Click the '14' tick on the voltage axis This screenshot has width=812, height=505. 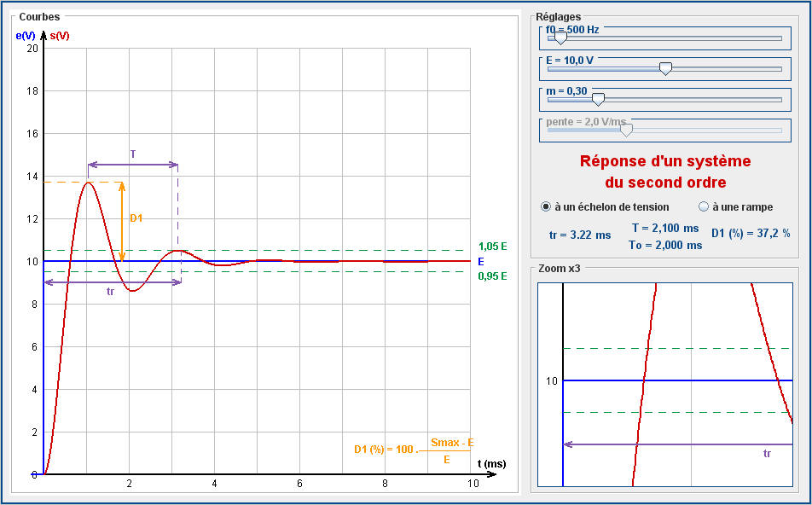[x=32, y=177]
